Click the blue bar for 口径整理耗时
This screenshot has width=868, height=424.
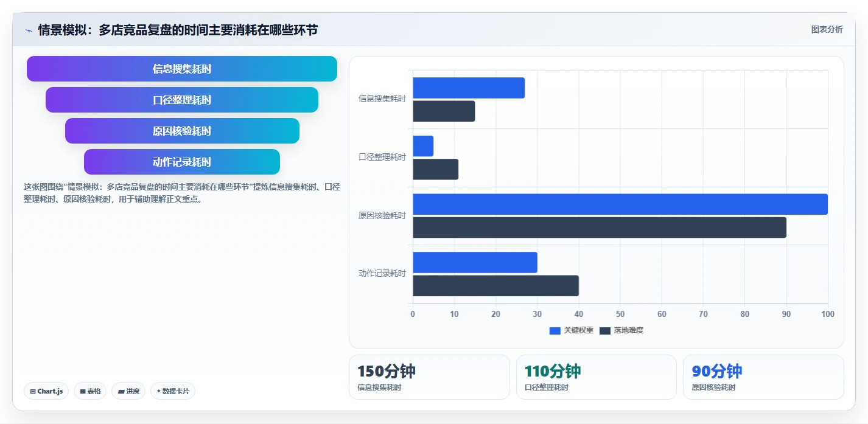tap(423, 146)
